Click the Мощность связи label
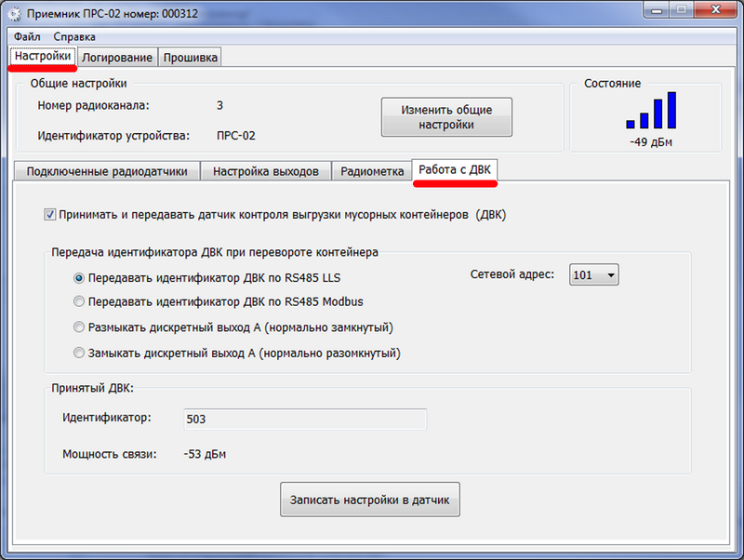 (110, 454)
